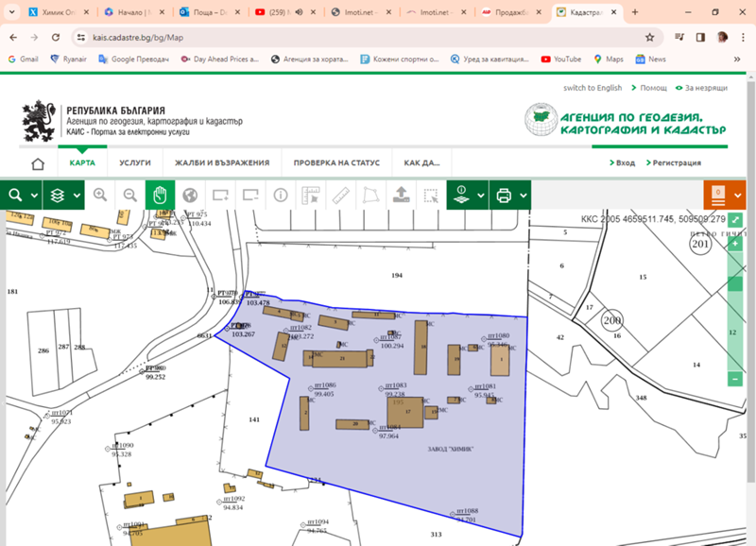756x546 pixels.
Task: Select the polygon area measurement tool
Action: pos(370,196)
